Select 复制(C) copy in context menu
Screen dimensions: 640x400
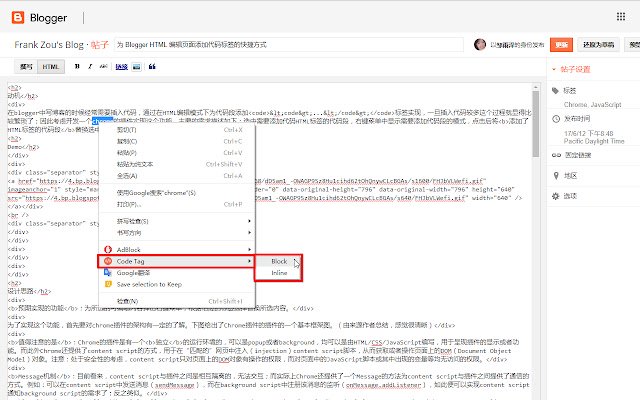pos(177,141)
